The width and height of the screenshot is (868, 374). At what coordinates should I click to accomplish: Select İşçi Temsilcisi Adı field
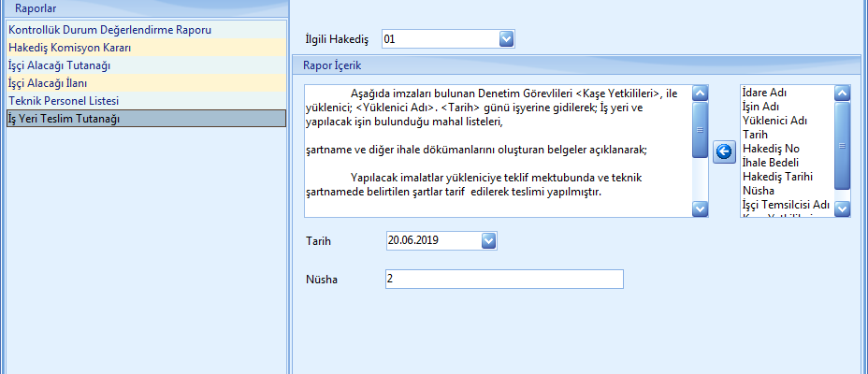click(785, 205)
